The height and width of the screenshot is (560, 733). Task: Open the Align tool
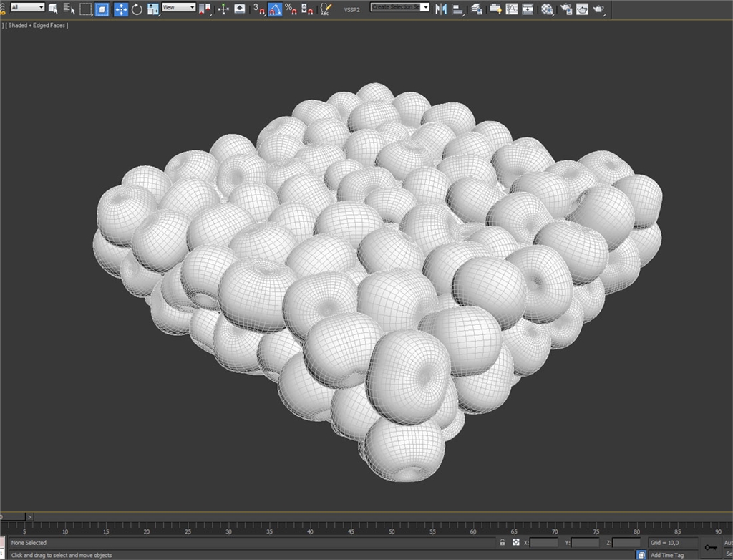pos(458,9)
